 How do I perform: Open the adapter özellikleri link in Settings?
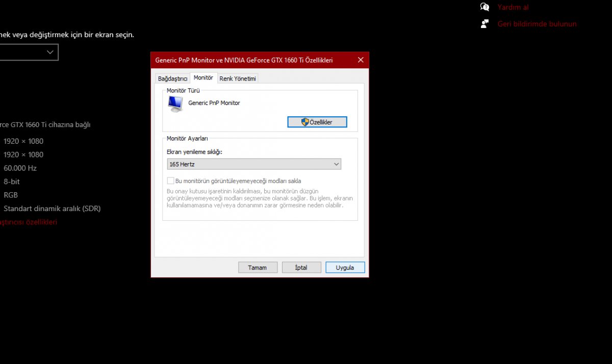(x=29, y=222)
